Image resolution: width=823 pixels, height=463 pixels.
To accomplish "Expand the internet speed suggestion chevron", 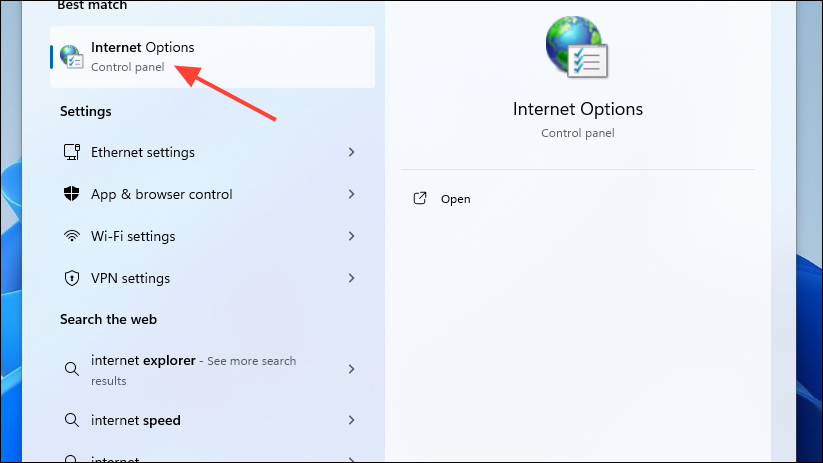I will 351,420.
